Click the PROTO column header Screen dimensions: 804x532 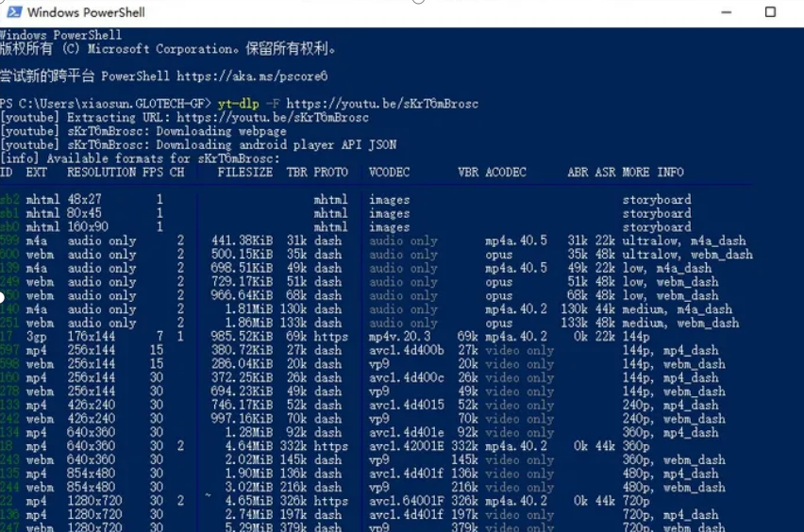click(x=330, y=173)
